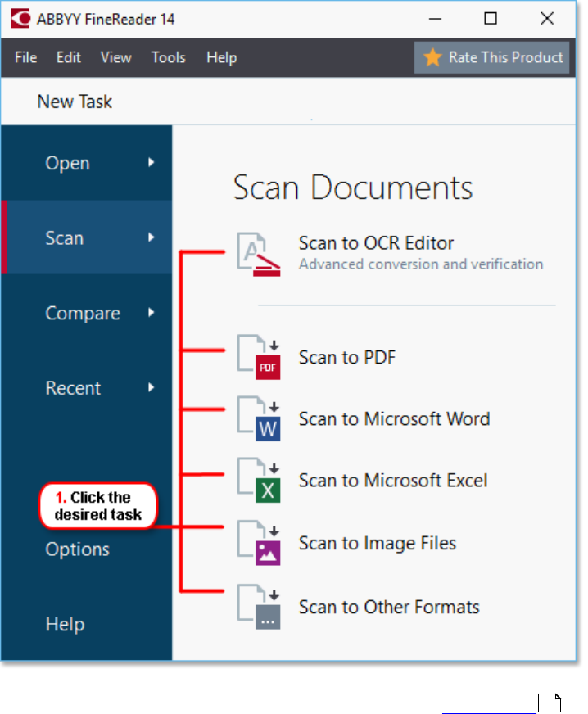
Task: Select the Scan tab in sidebar
Action: [87, 237]
